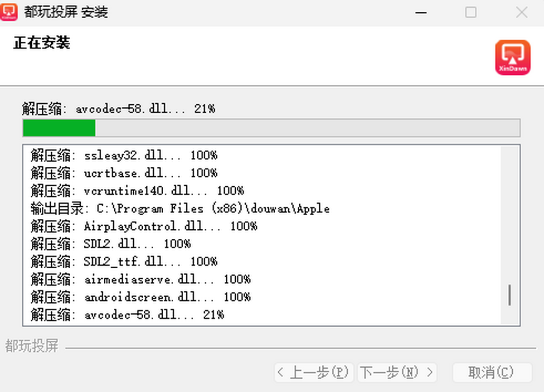Click the install log scrollbar thumb
The height and width of the screenshot is (392, 544).
[x=510, y=295]
